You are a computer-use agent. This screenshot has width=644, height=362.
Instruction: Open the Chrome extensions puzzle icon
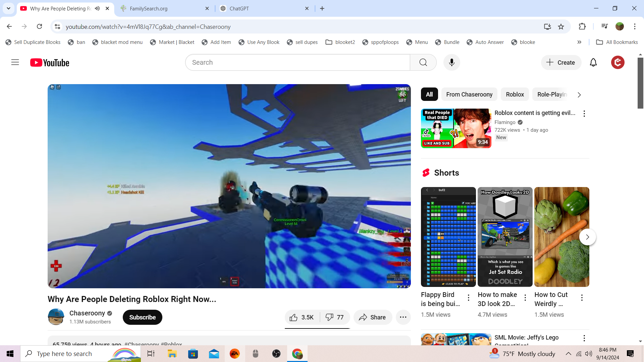pyautogui.click(x=582, y=26)
